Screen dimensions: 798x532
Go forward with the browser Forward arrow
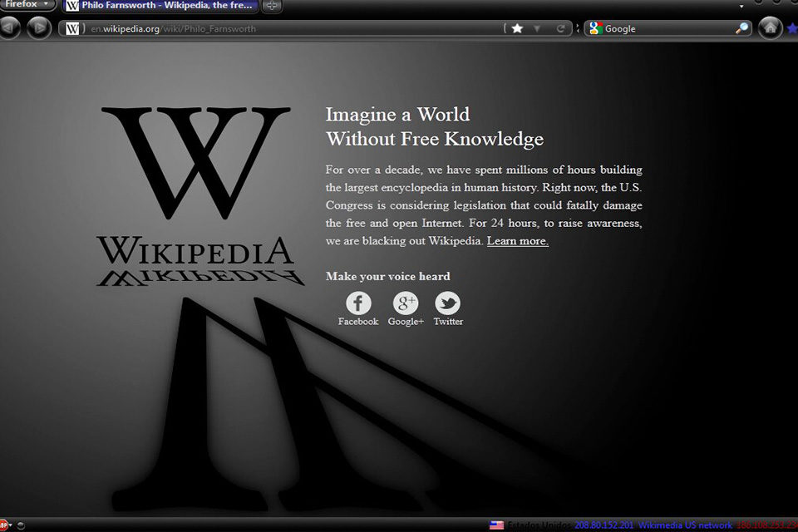click(39, 27)
